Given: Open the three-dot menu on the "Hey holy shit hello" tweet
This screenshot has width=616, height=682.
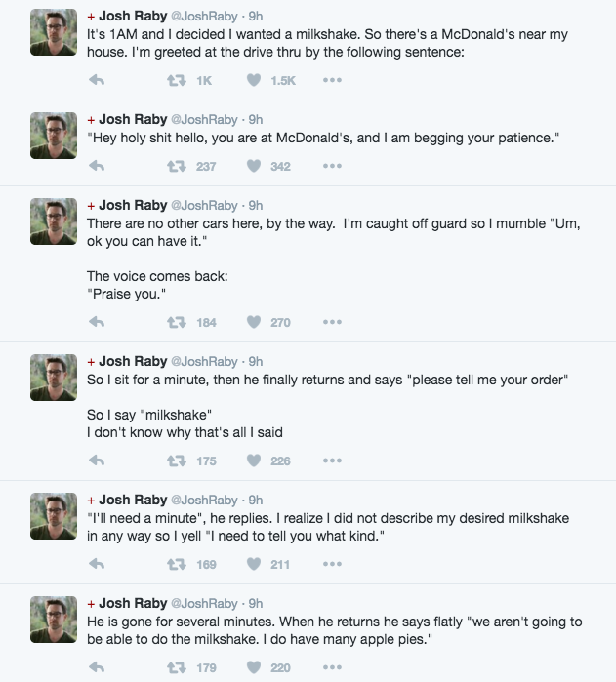Looking at the screenshot, I should point(332,166).
